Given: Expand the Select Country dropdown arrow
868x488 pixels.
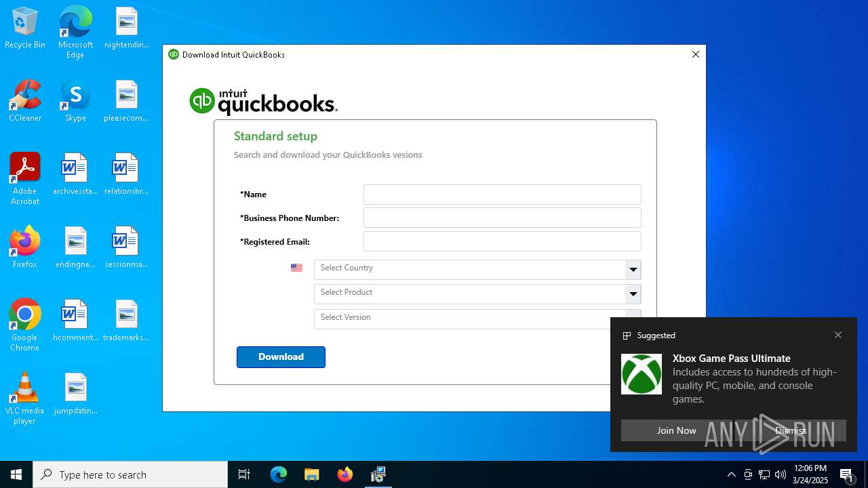Looking at the screenshot, I should pos(633,270).
